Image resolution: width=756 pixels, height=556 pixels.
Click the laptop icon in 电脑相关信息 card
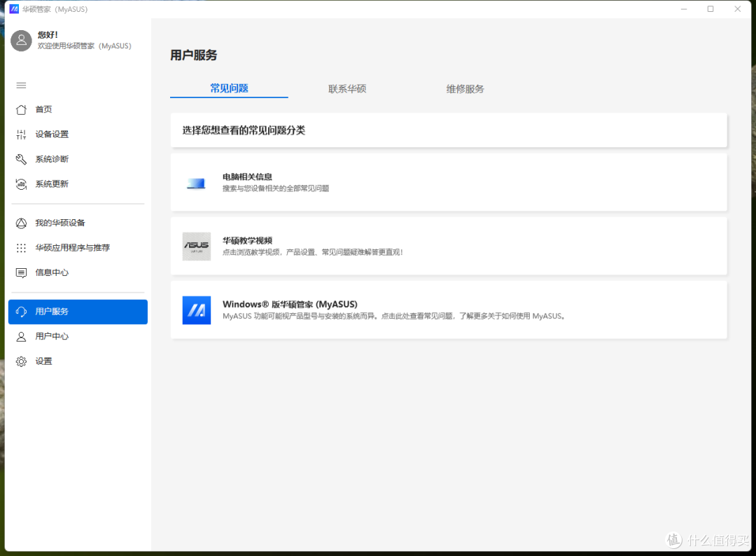click(x=196, y=183)
